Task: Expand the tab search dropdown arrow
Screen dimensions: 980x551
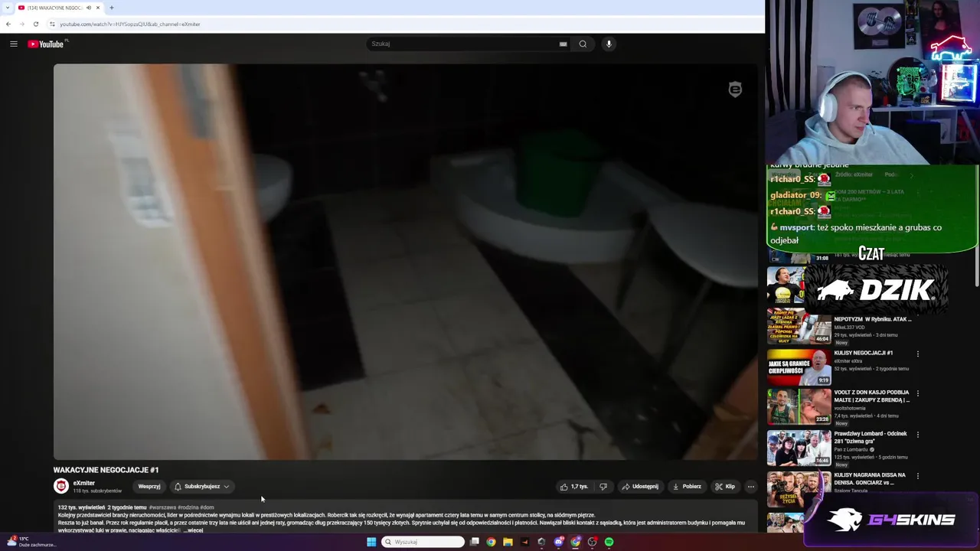Action: 8,8
